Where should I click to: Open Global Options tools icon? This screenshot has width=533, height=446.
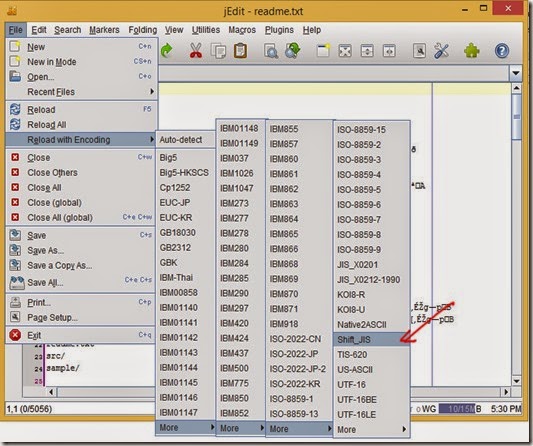(x=442, y=51)
